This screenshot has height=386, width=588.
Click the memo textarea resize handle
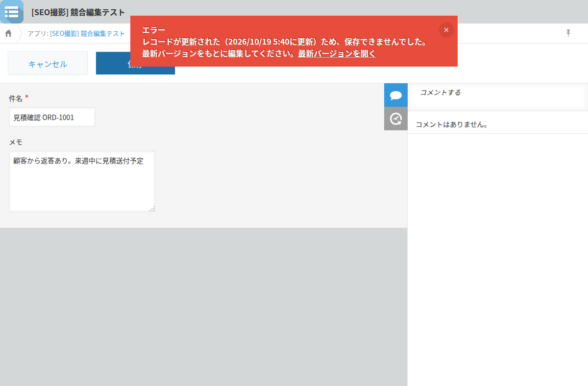152,209
